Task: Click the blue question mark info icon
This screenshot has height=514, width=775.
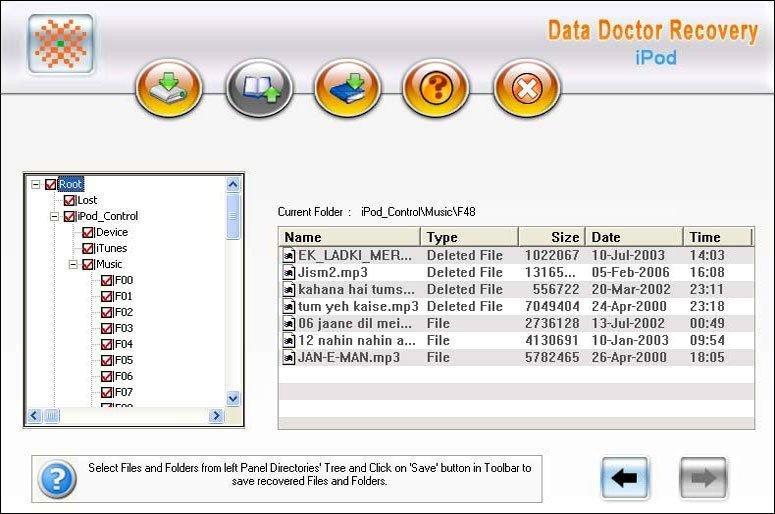Action: 57,479
